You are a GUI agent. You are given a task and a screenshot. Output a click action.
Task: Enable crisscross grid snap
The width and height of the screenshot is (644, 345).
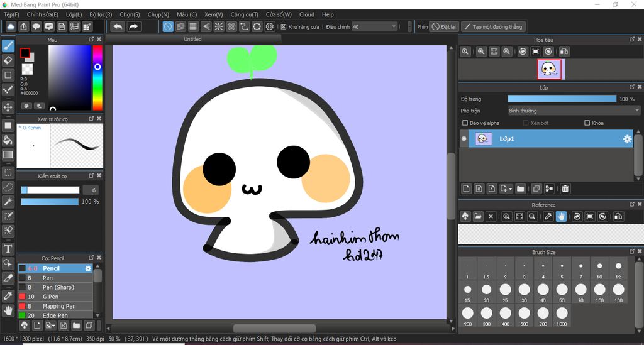tap(193, 26)
